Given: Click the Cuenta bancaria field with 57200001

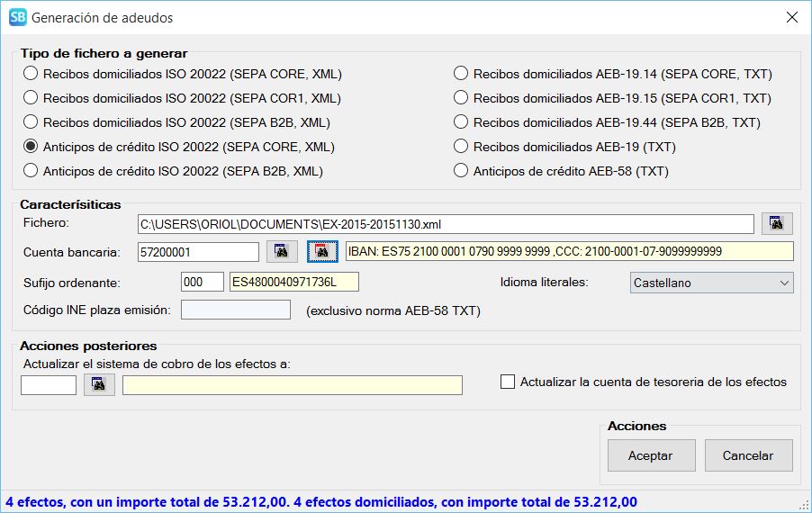Looking at the screenshot, I should click(x=198, y=252).
